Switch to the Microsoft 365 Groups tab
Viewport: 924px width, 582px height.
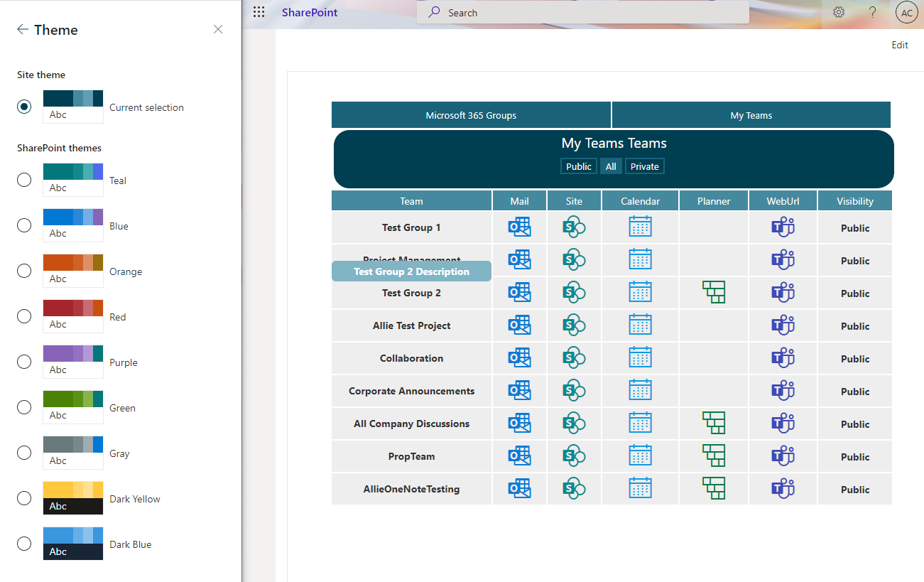coord(471,115)
